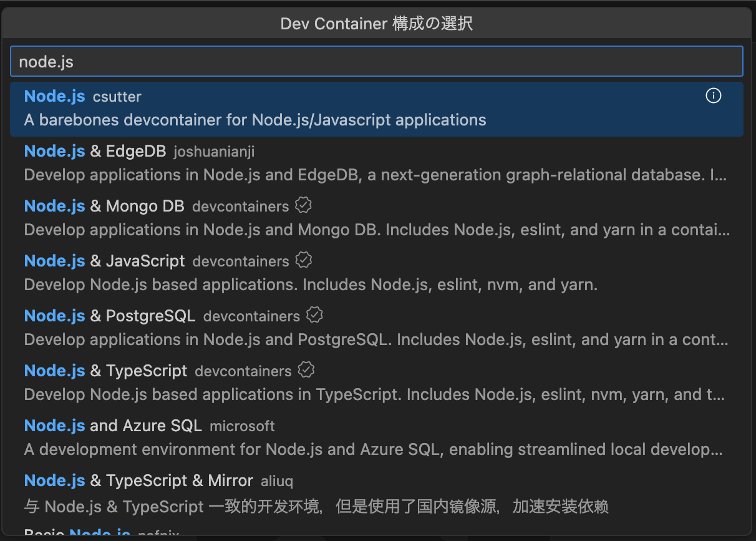This screenshot has width=756, height=541.
Task: Click verified badge beside Node.js & TypeScript devcontainers
Action: click(x=306, y=370)
